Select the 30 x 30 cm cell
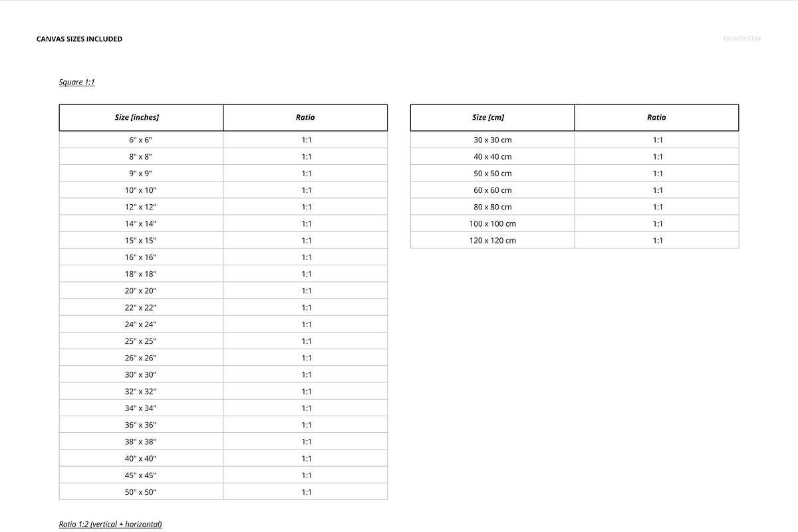 tap(492, 140)
